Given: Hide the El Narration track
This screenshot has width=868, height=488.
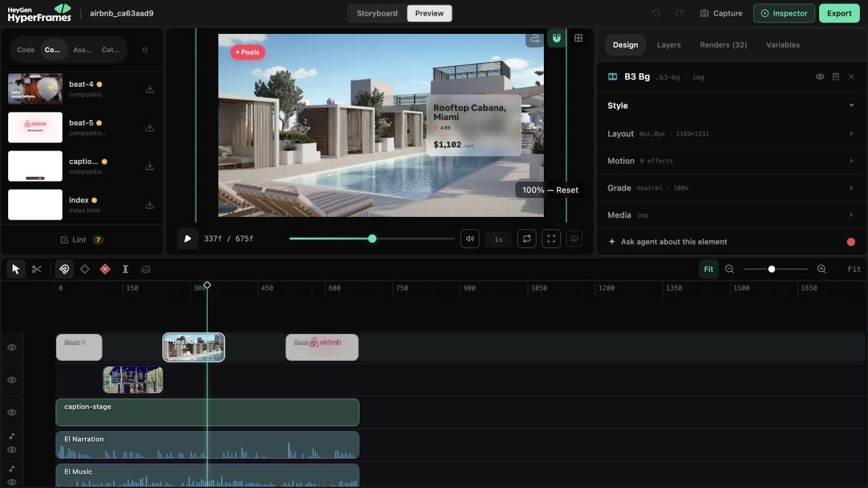Looking at the screenshot, I should [12, 449].
